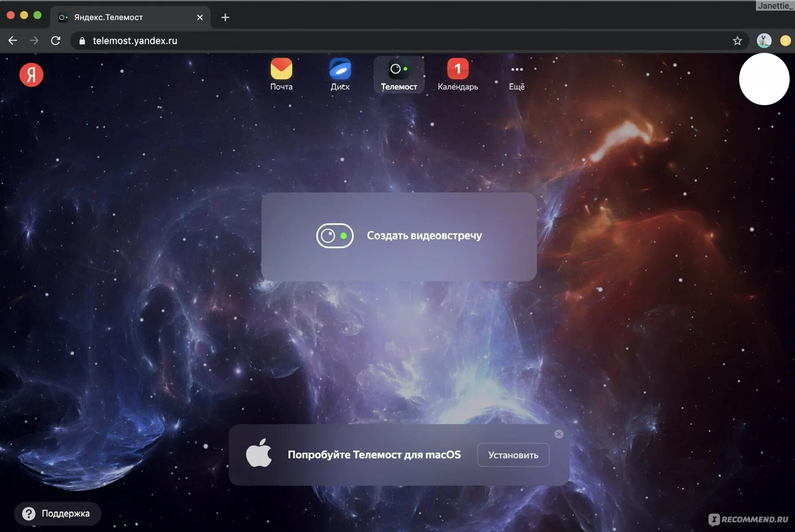Open Почта mail service icon

281,74
